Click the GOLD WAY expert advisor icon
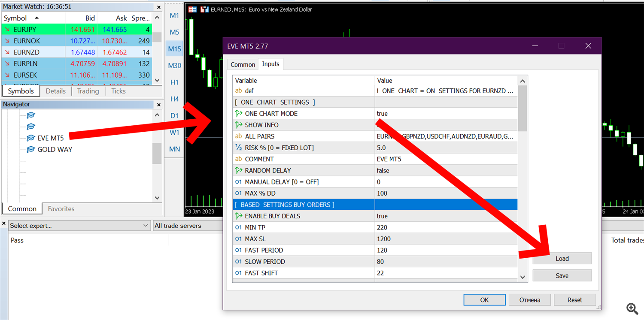644x320 pixels. [30, 149]
